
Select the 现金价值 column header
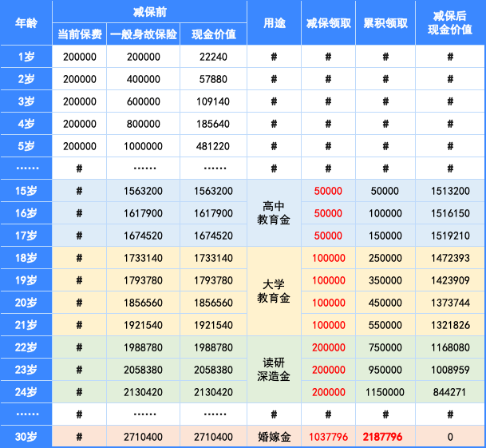[214, 34]
